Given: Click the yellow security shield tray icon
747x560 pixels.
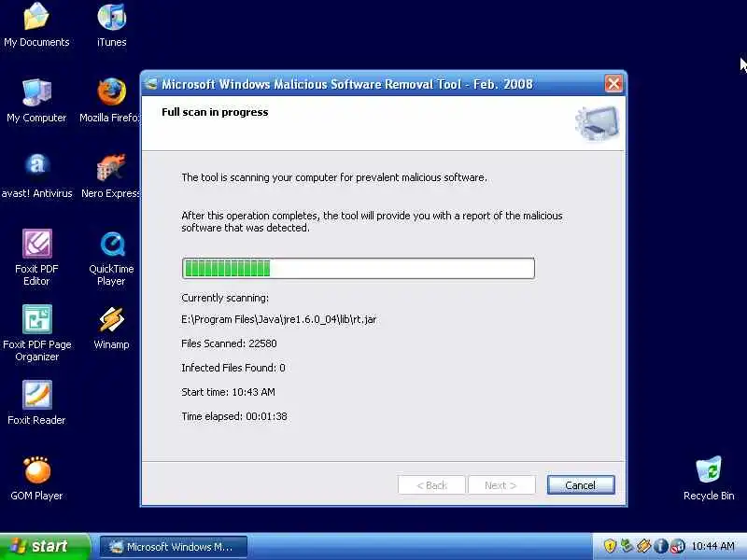Looking at the screenshot, I should coord(610,546).
